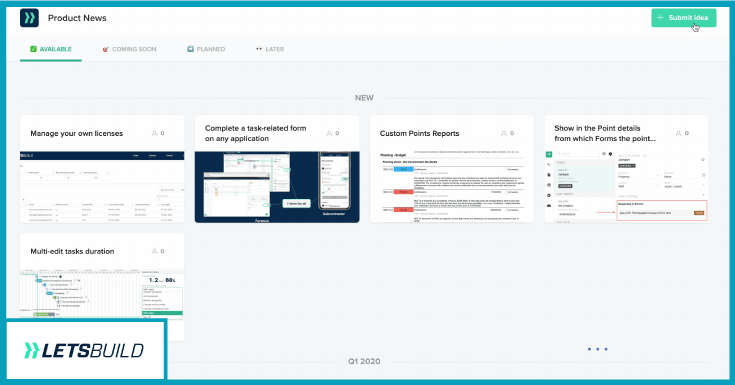Screen dimensions: 735x385
Task: Open the Point details screenshot thumbnail
Action: pos(626,187)
